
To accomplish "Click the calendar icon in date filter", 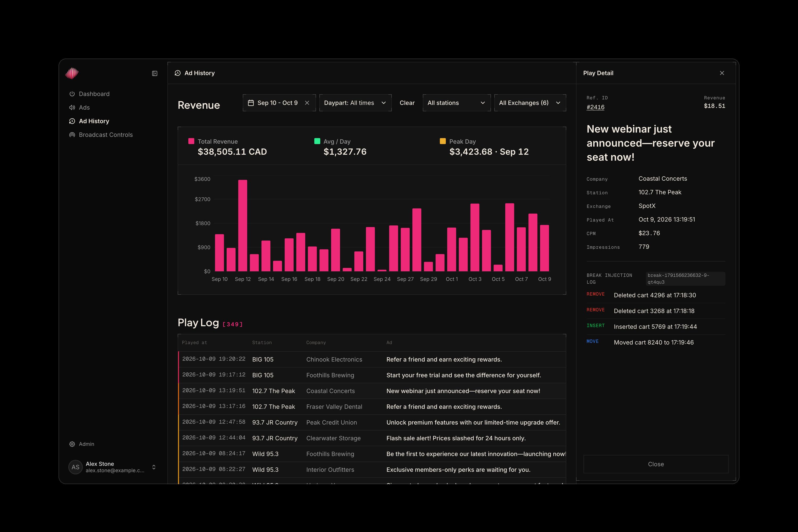I will tap(251, 103).
